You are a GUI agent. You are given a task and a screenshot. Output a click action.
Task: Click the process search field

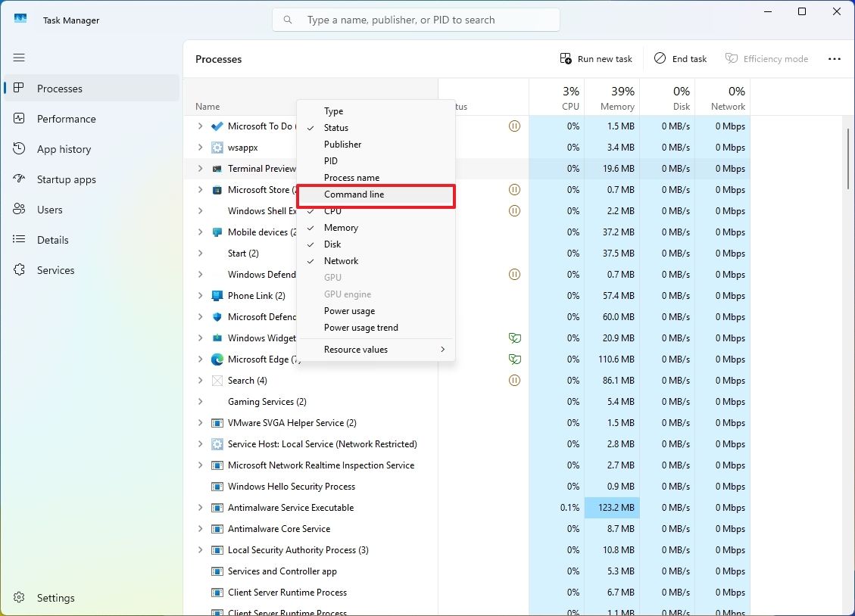(x=416, y=19)
